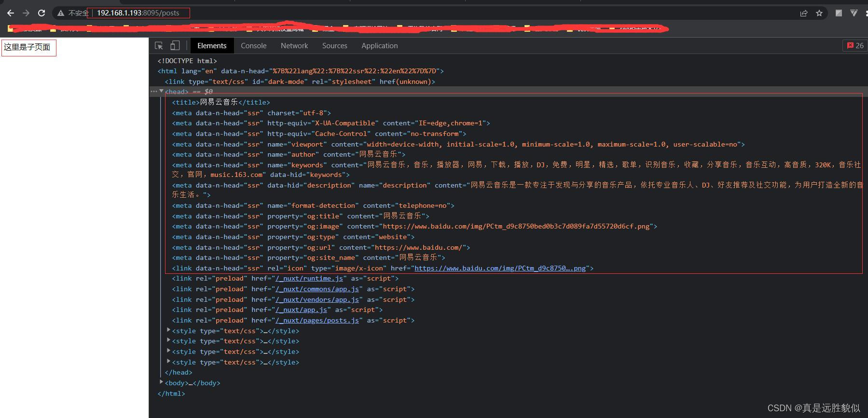Select the closing /head tag
The width and height of the screenshot is (868, 418).
pyautogui.click(x=179, y=372)
